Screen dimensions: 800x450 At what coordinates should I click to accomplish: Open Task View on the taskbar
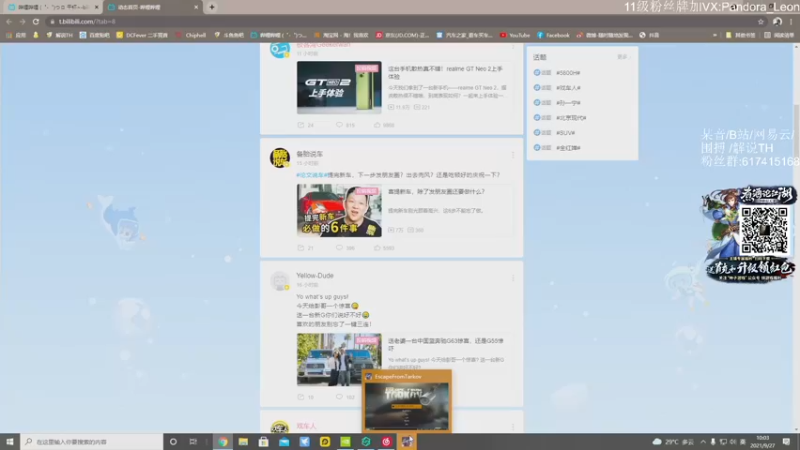pos(193,442)
